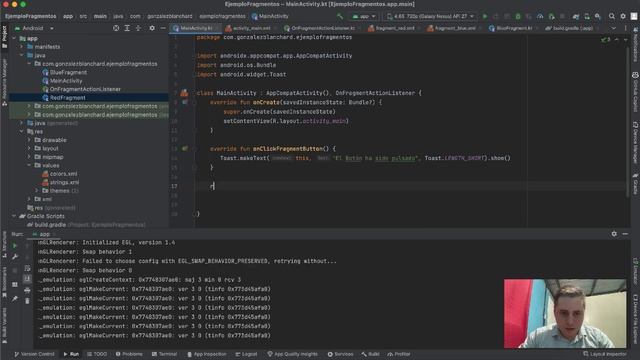Select strings.xml in values folder

(60, 182)
